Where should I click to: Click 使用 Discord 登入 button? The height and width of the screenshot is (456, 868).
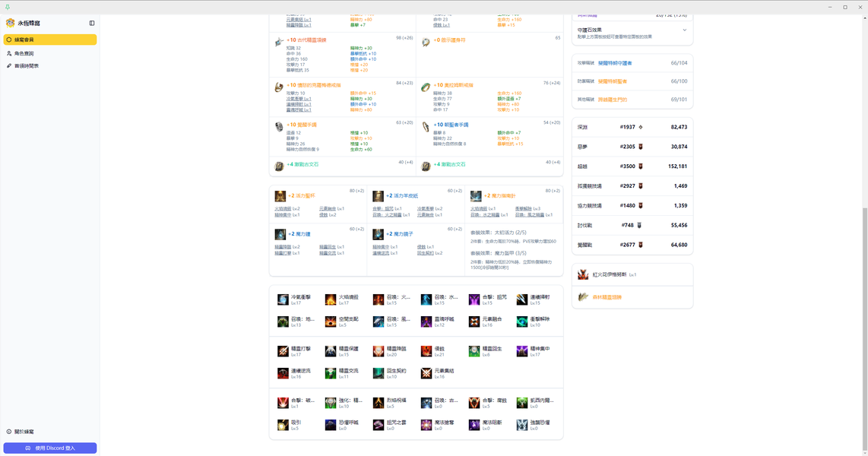click(50, 448)
